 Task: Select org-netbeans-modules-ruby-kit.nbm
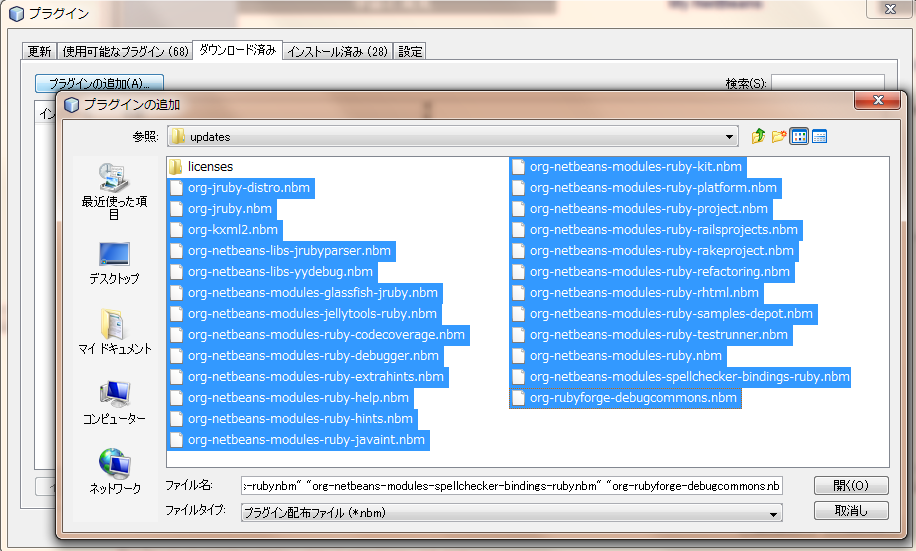pos(629,167)
